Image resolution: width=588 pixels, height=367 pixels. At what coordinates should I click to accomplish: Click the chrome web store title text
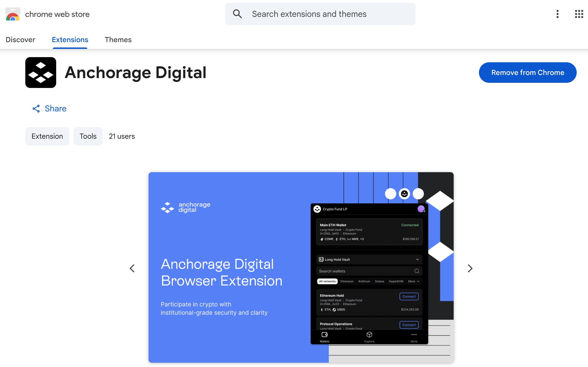coord(57,14)
